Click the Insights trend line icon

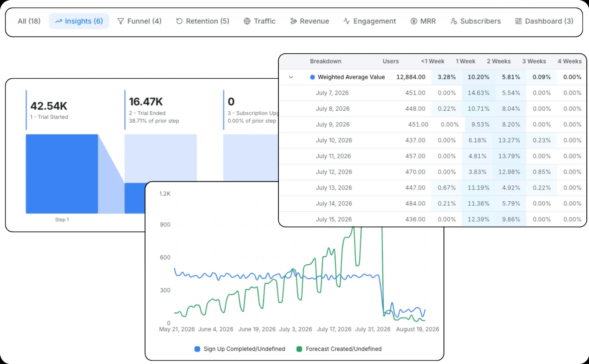(59, 21)
